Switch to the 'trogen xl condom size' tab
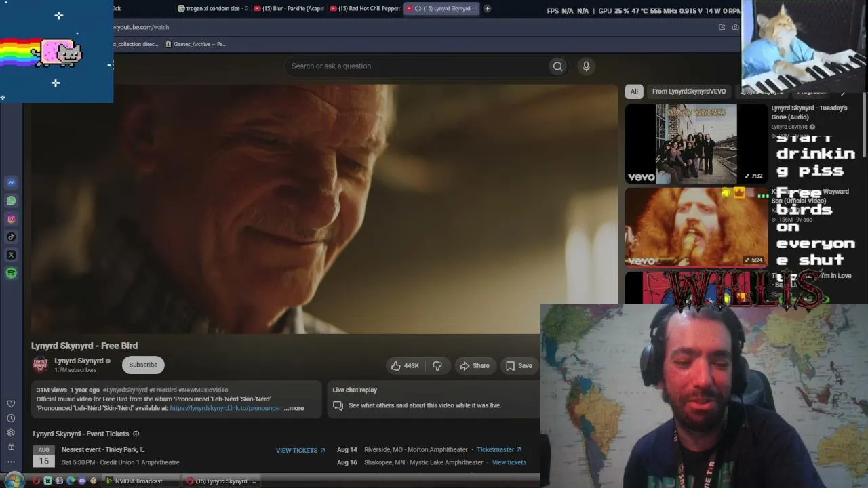Image resolution: width=868 pixels, height=488 pixels. pos(212,9)
